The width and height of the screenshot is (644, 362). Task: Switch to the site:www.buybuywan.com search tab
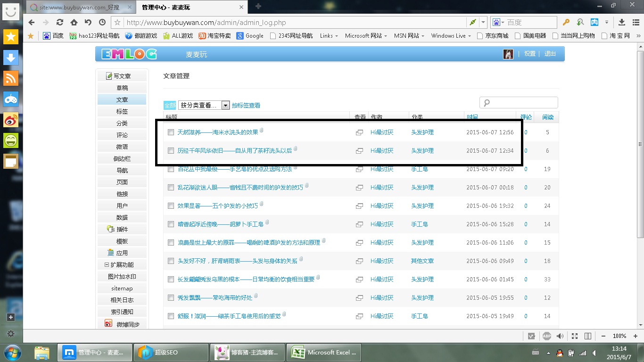coord(79,7)
